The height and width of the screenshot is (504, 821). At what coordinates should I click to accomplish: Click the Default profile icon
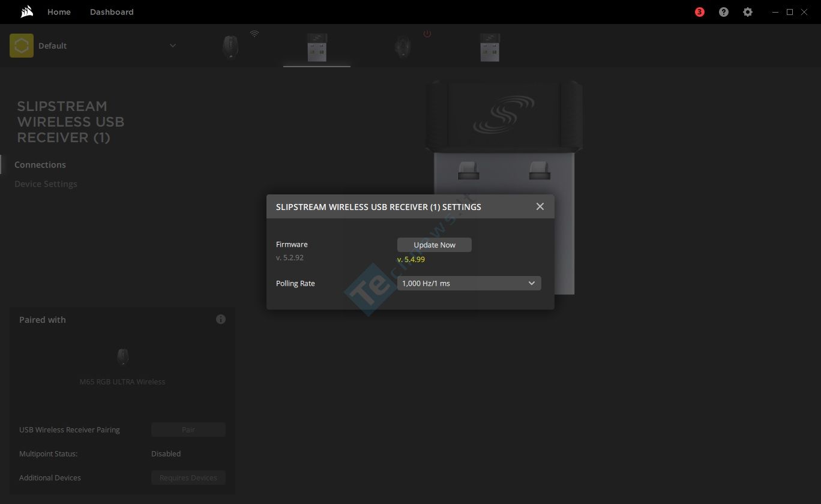pos(22,46)
